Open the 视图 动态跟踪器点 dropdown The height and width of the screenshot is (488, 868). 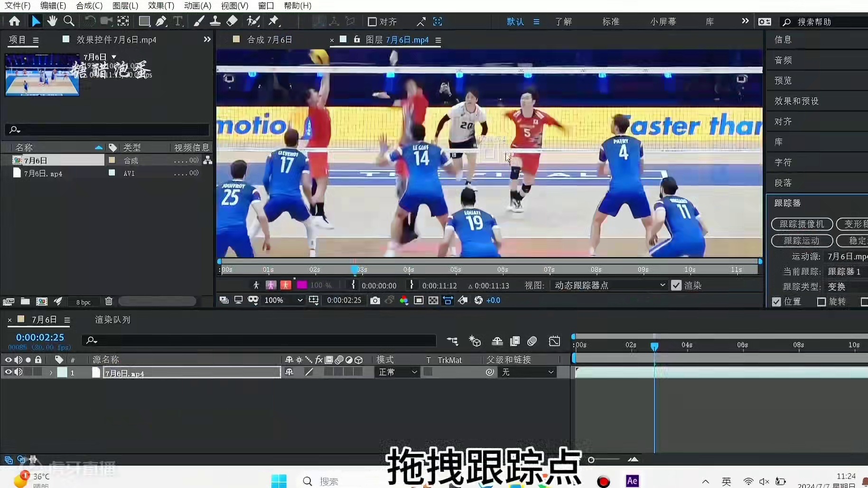[x=609, y=285]
